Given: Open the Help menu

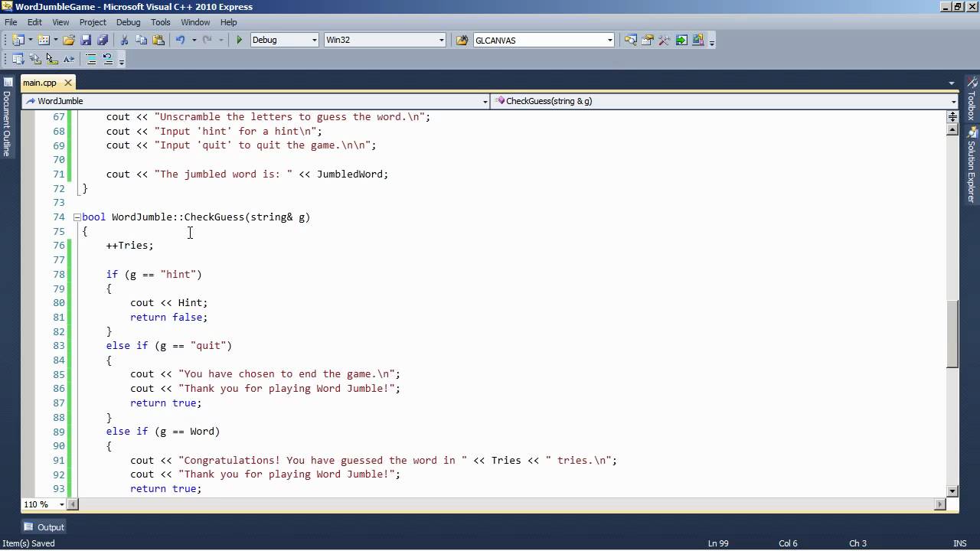Looking at the screenshot, I should tap(228, 22).
